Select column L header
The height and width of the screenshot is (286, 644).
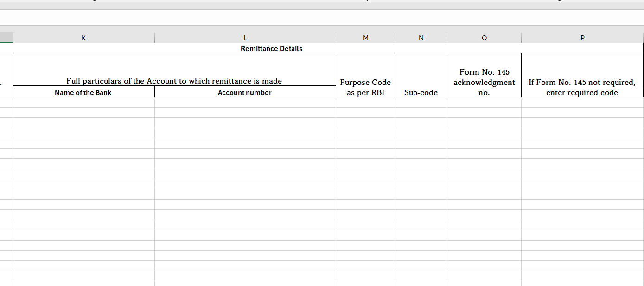[245, 38]
